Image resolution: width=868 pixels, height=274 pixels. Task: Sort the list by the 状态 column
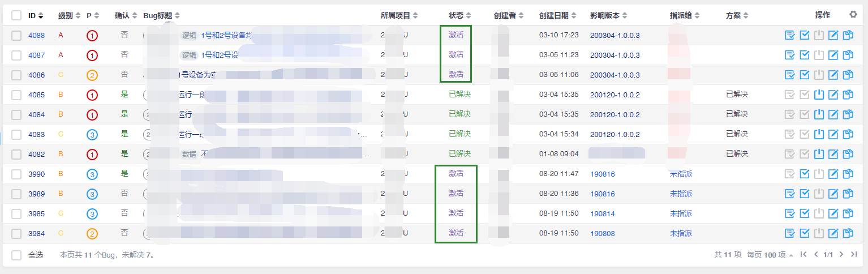click(459, 16)
